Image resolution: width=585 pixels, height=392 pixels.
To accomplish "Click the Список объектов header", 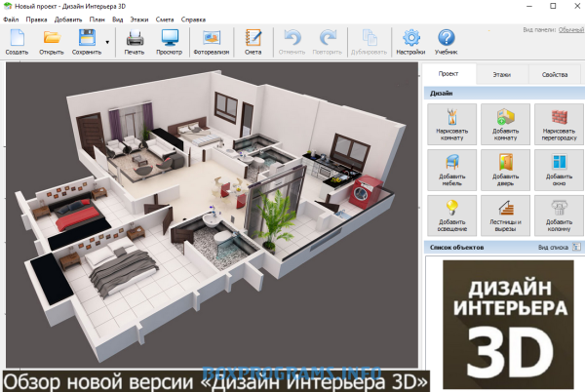I will 504,247.
